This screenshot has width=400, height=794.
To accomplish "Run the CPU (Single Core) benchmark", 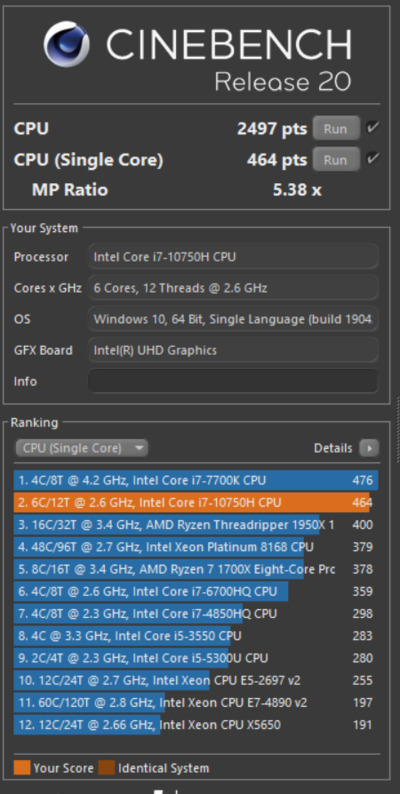I will (x=336, y=160).
